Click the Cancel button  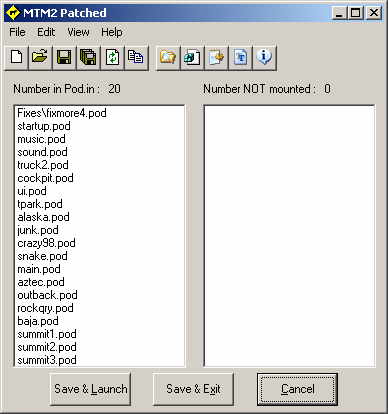(x=297, y=389)
